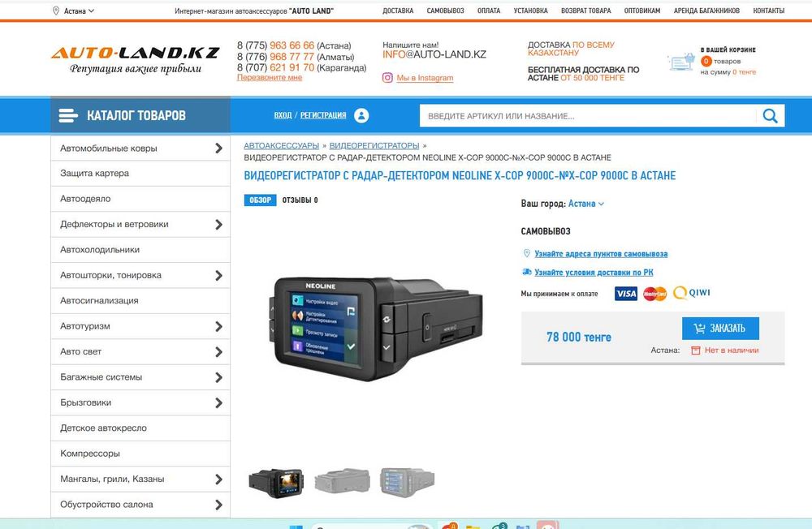
Task: Expand Обустройство салона submenu arrow
Action: point(218,505)
